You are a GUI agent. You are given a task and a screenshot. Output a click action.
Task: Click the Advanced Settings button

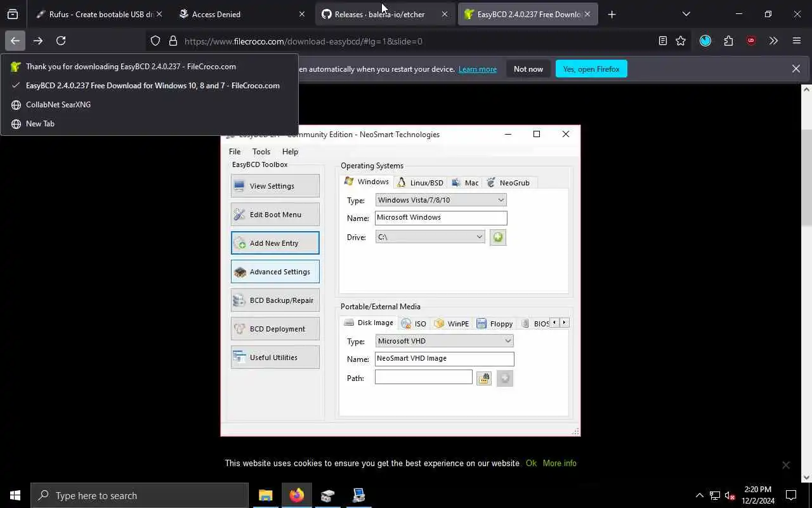click(x=275, y=272)
